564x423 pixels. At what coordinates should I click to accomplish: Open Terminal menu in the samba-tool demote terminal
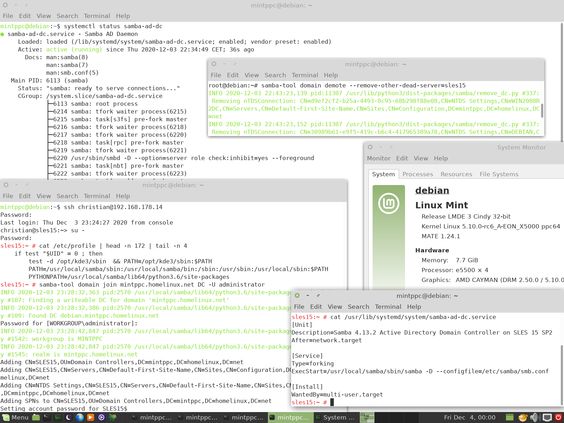pyautogui.click(x=305, y=75)
